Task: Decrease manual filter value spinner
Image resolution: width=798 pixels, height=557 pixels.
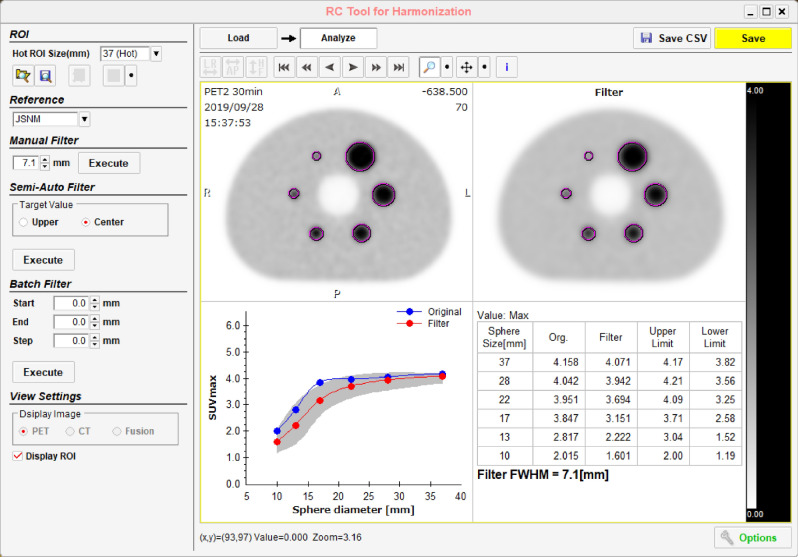Action: pyautogui.click(x=45, y=166)
